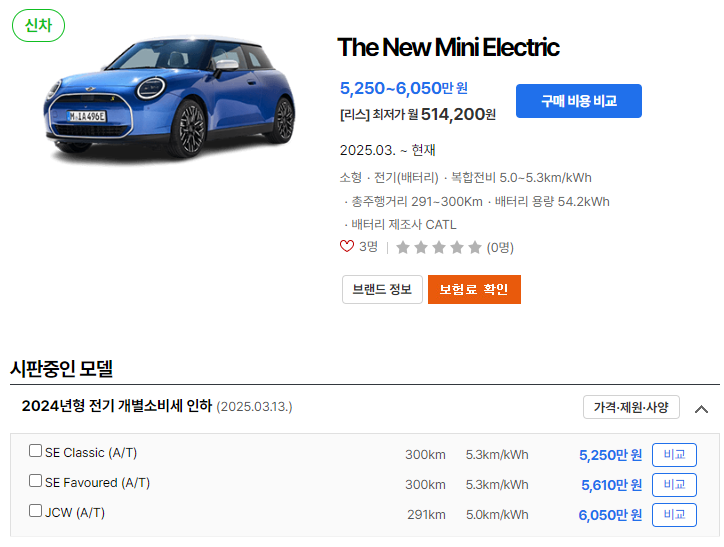Click the 보험료 확인 button
Image resolution: width=724 pixels, height=547 pixels.
[x=474, y=289]
